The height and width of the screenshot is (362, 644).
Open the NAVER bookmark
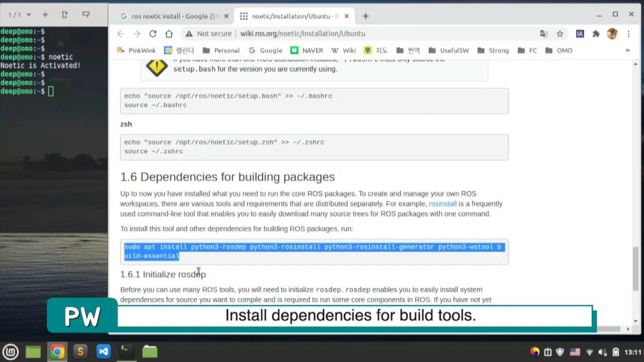coord(306,50)
